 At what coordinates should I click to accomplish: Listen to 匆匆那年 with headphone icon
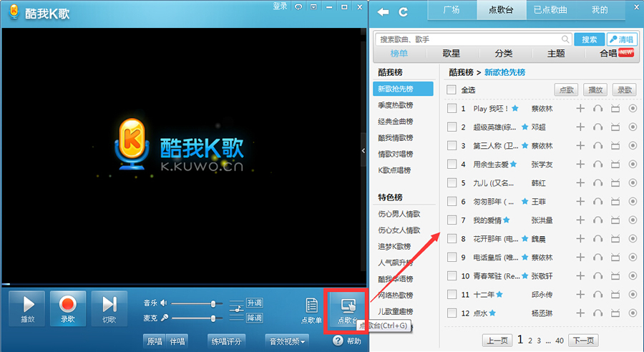click(597, 201)
